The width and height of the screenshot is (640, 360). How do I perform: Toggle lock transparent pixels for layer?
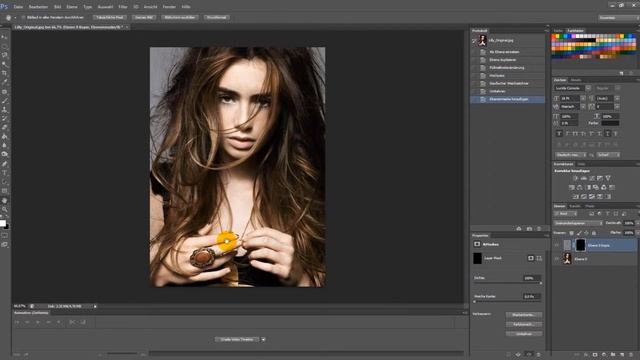click(571, 233)
